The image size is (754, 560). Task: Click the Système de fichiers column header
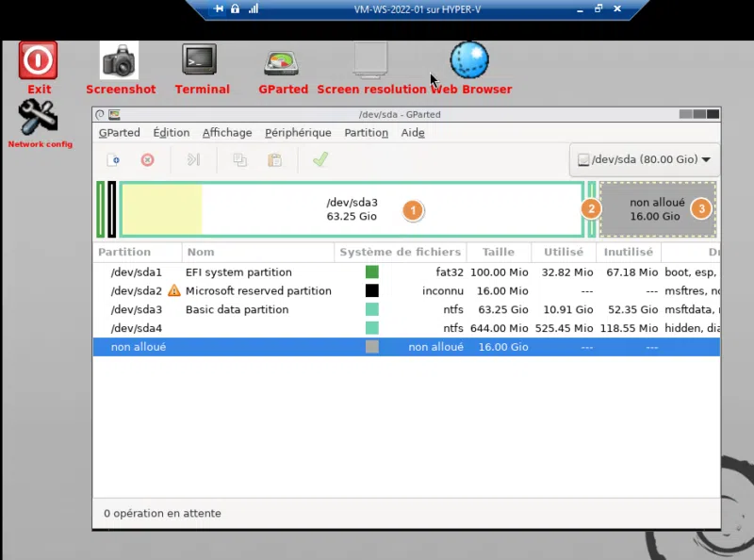point(401,253)
